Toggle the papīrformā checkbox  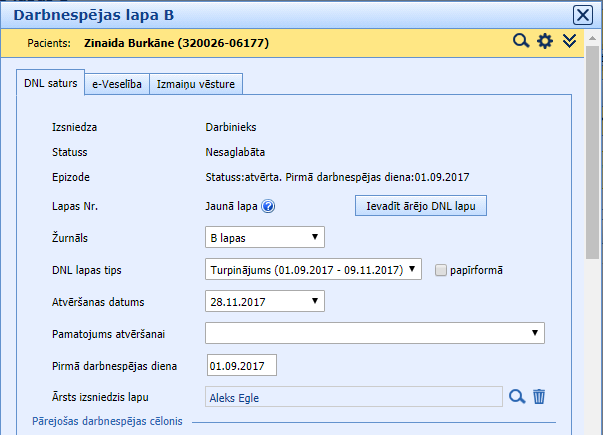(441, 270)
